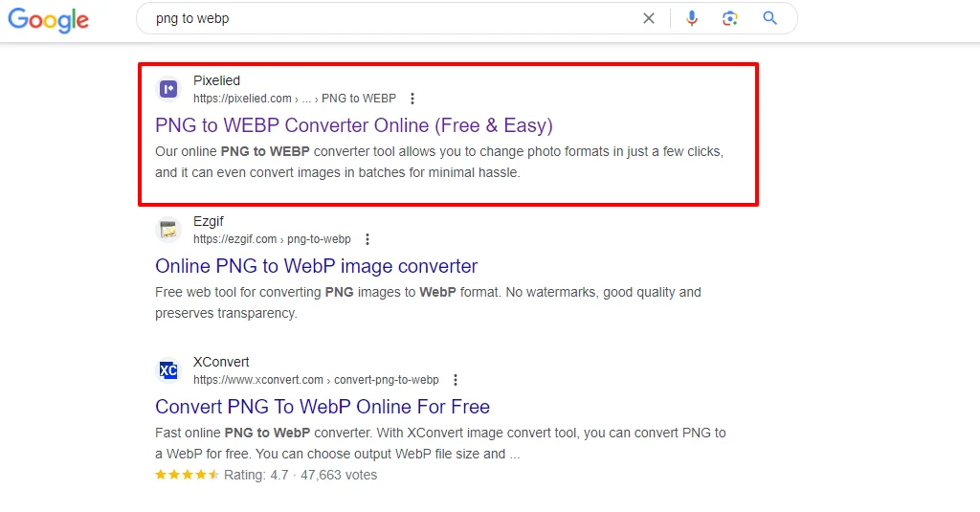Click the 'Rating: 4.7 · 47,663 votes' text
The image size is (980, 512).
click(300, 475)
